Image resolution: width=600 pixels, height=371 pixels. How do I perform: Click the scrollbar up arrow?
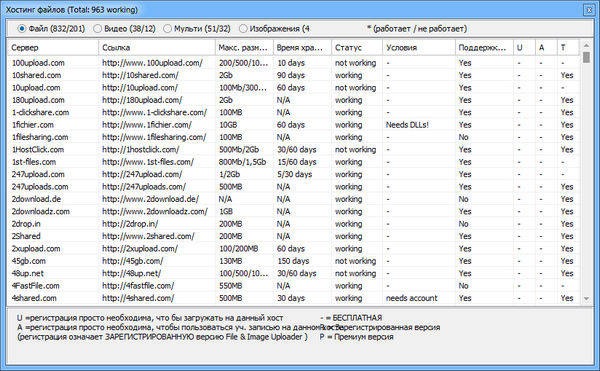coord(586,45)
